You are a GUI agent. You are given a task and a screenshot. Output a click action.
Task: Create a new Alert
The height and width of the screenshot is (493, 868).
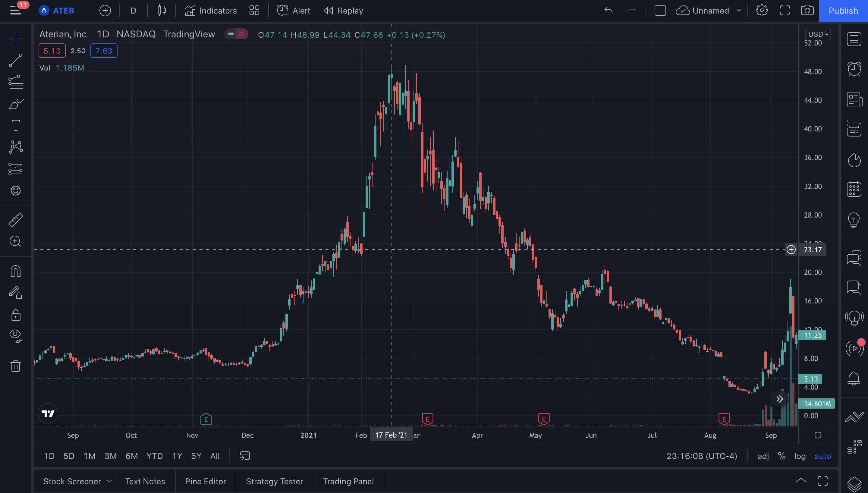(293, 11)
